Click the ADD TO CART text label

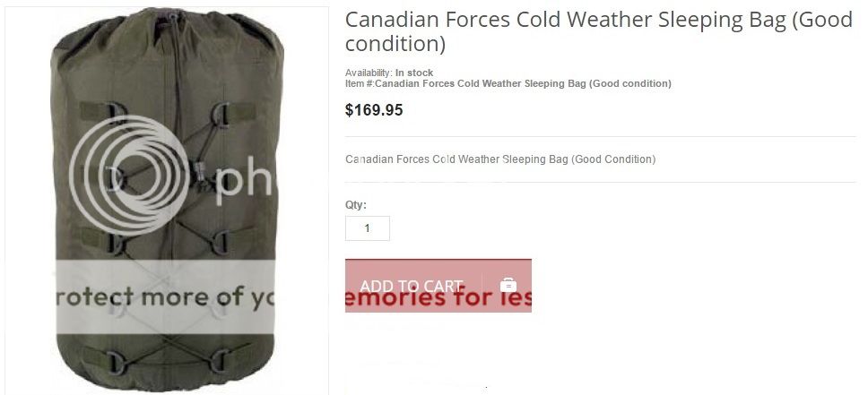tap(411, 286)
